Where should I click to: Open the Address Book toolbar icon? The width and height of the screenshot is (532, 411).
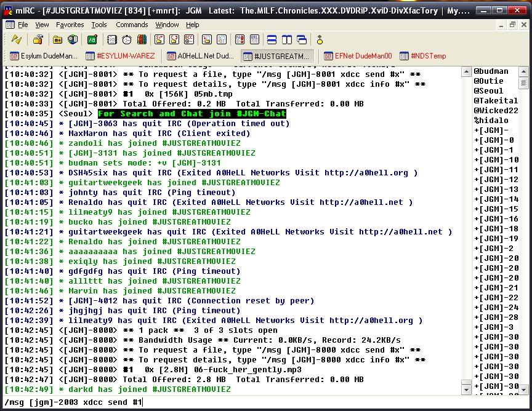pos(111,40)
